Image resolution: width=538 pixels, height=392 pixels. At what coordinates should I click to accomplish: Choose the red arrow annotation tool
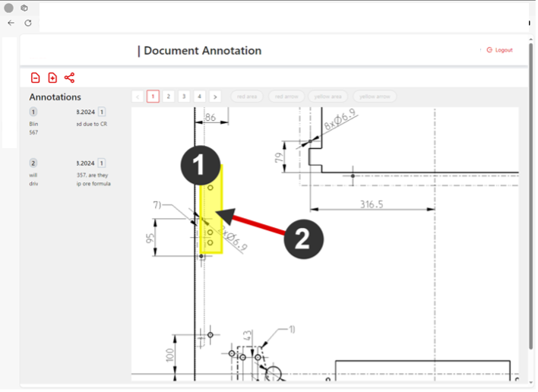(286, 96)
